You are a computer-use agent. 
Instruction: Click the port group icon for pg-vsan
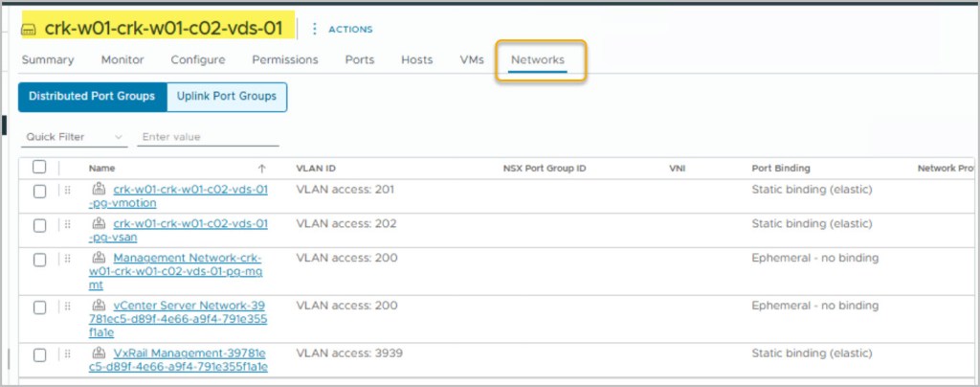[x=99, y=224]
